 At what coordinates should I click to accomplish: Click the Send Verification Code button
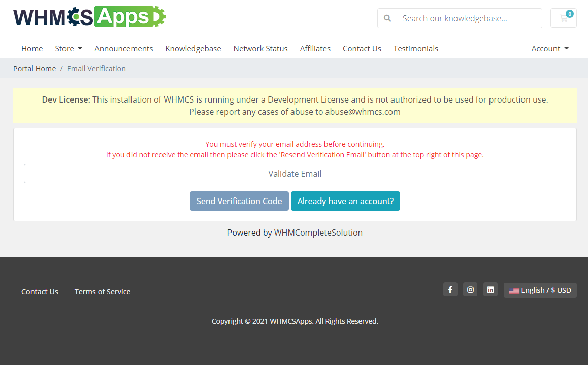(x=239, y=201)
